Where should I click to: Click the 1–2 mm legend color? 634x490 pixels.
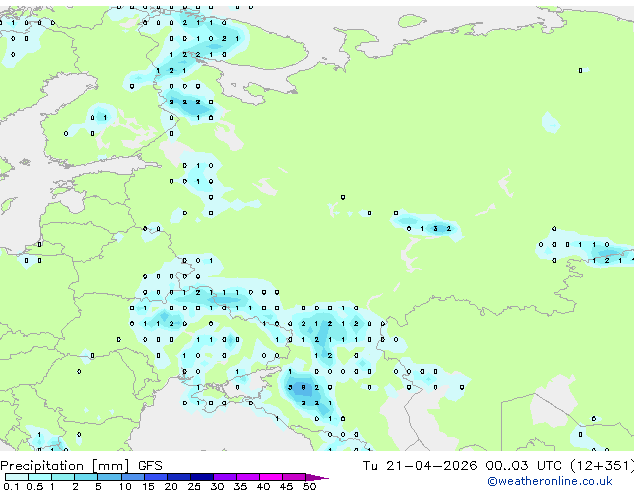pyautogui.click(x=63, y=477)
